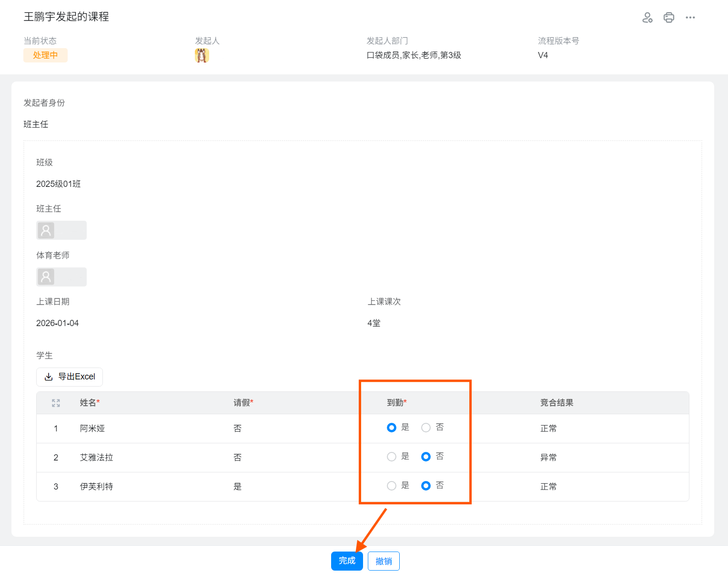Click the print icon

(x=669, y=18)
